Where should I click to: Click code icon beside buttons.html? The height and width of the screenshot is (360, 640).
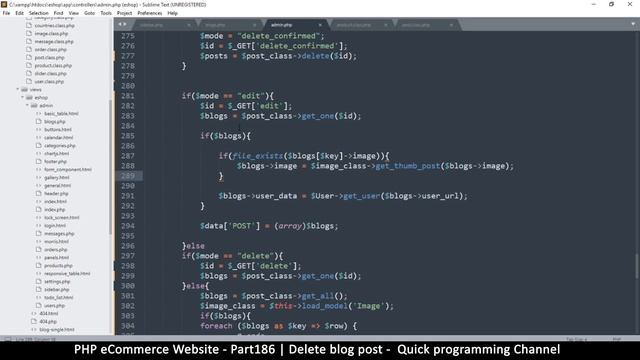(38, 129)
